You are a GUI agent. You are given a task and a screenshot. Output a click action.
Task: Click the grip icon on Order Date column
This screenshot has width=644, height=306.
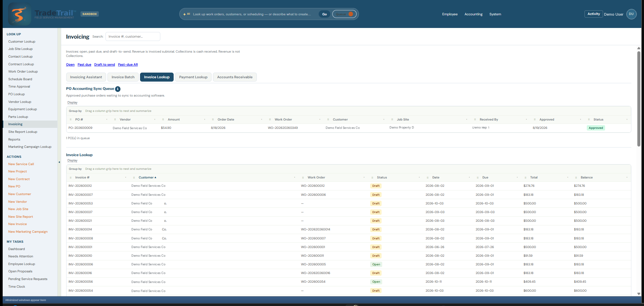[x=213, y=120]
